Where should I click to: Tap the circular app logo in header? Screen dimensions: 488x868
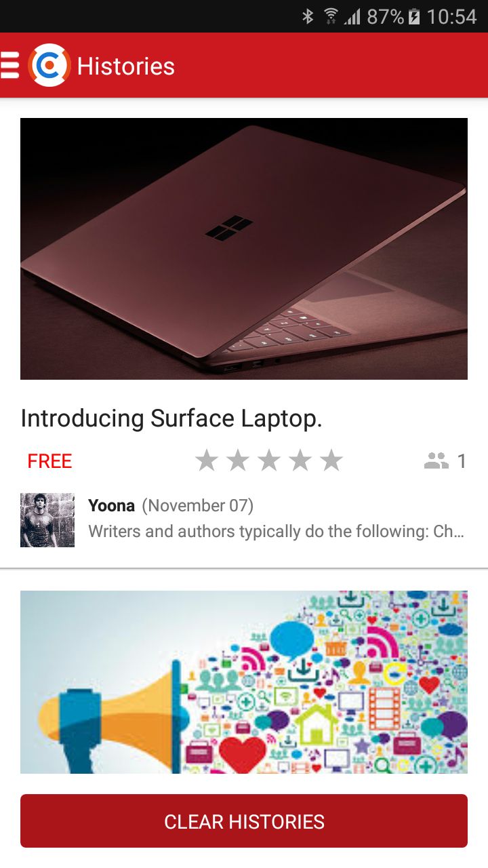click(49, 65)
